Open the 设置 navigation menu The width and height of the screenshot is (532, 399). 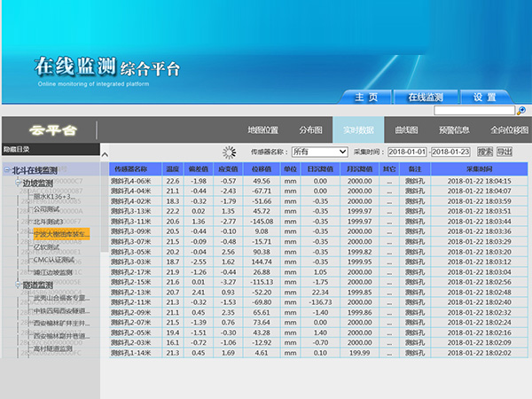tap(484, 97)
